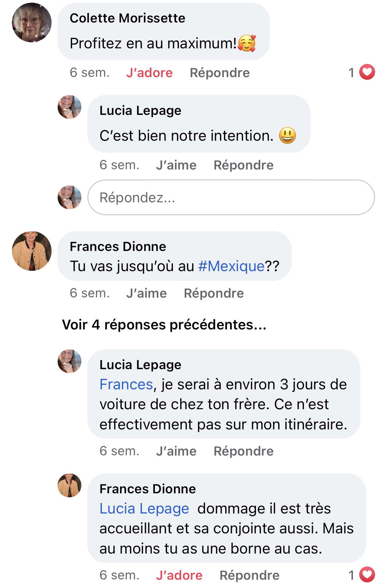Tap avatar next to Répondez field
Image resolution: width=387 pixels, height=588 pixels.
point(69,197)
